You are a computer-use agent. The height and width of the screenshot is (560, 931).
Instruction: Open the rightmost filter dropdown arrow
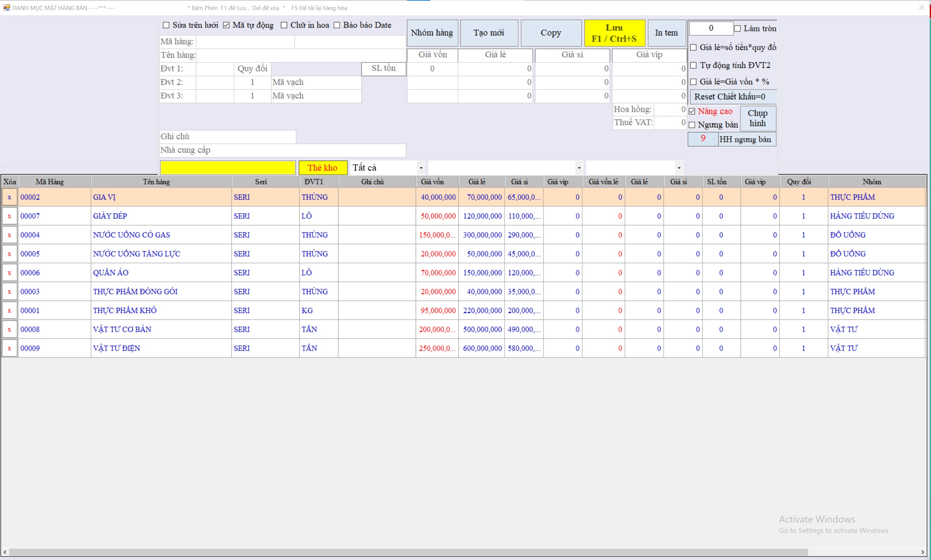(x=679, y=168)
